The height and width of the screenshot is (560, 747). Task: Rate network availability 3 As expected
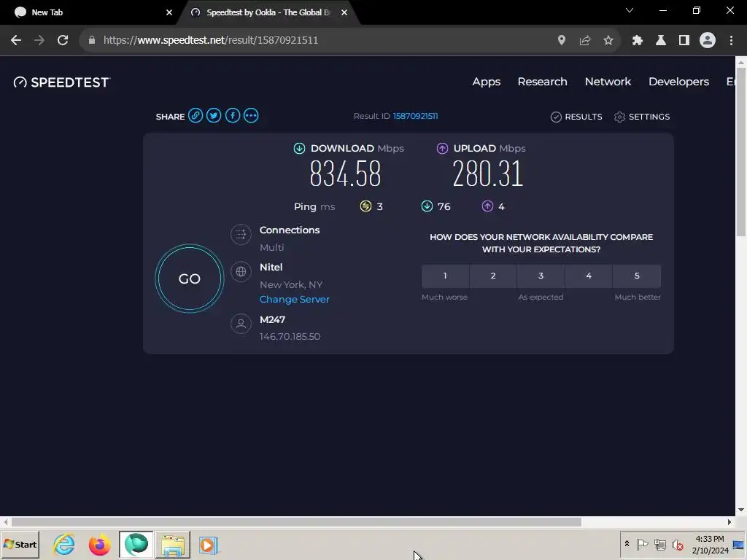tap(541, 276)
